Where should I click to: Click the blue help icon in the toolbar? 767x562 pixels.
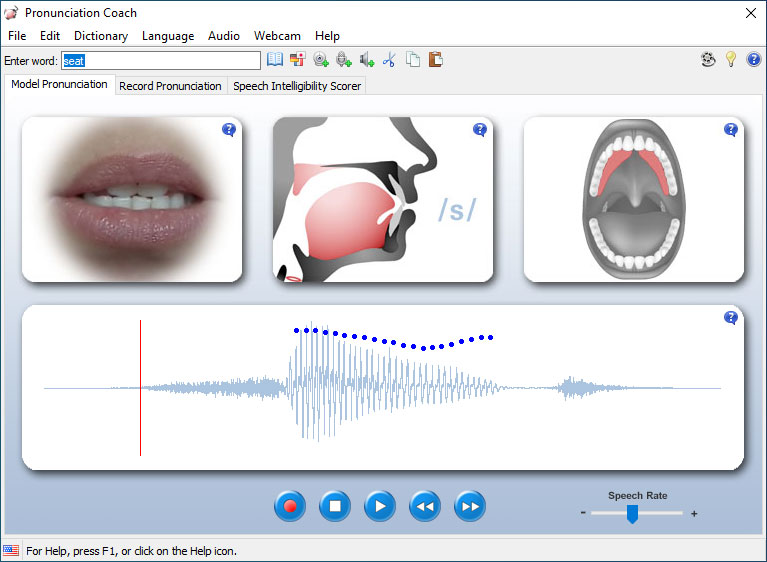click(753, 60)
